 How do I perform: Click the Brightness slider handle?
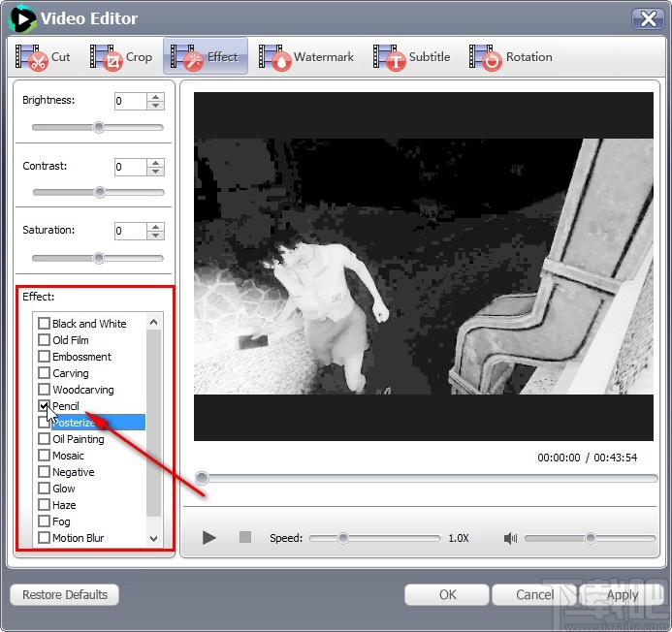pos(99,127)
